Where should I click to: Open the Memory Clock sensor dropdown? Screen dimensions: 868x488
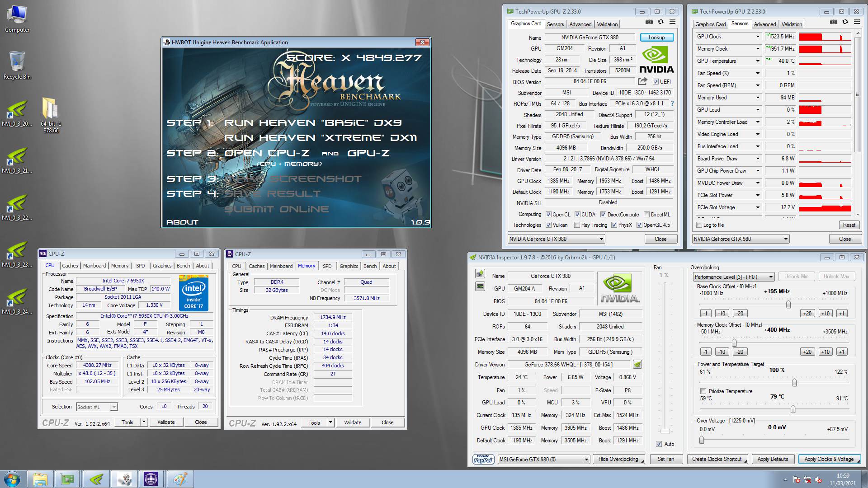pos(758,49)
